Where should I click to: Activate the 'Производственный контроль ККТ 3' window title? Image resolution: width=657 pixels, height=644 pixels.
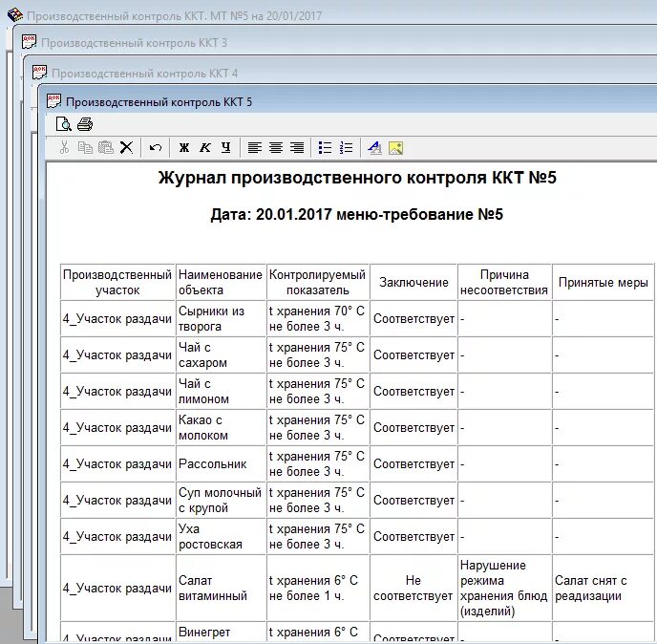[x=134, y=43]
